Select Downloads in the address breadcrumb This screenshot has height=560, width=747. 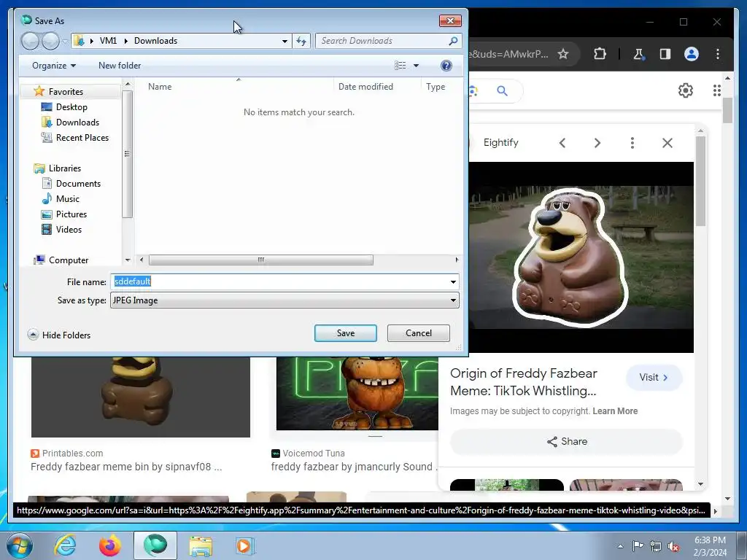pyautogui.click(x=156, y=41)
